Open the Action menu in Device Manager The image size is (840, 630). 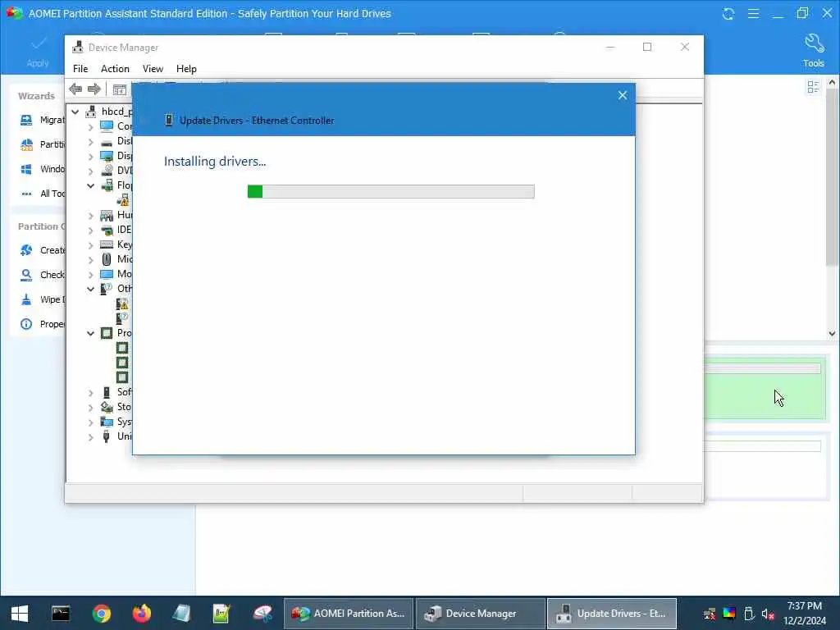click(115, 69)
